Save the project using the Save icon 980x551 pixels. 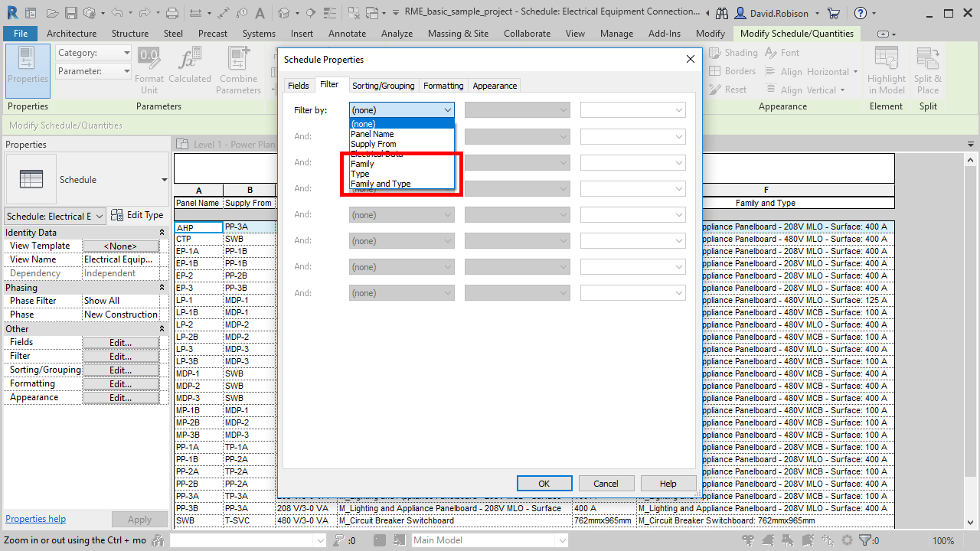(70, 11)
